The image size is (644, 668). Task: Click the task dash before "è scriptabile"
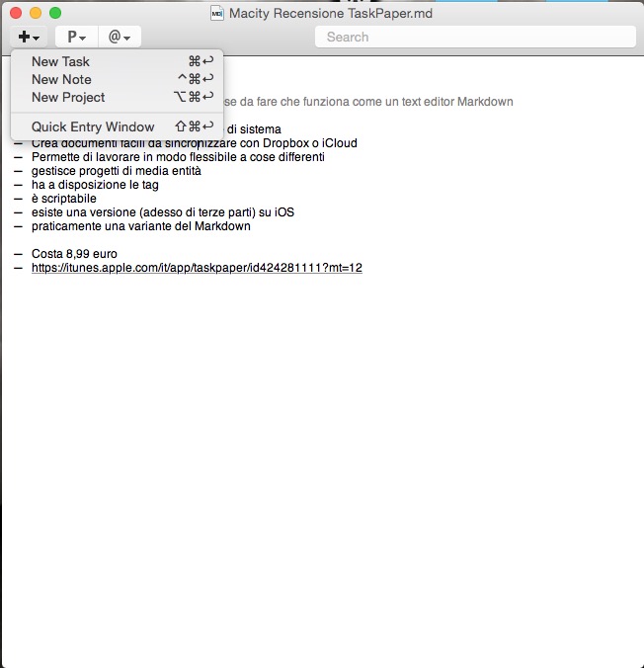click(18, 199)
